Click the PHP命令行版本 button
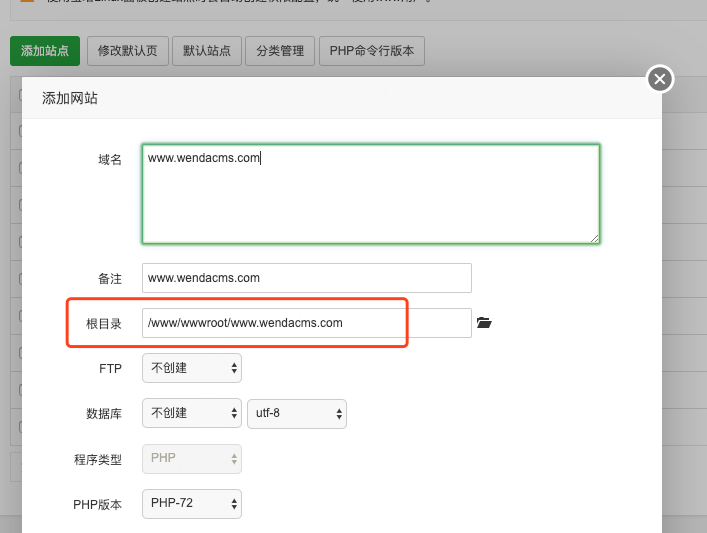Screen dimensions: 707x533 pos(372,51)
